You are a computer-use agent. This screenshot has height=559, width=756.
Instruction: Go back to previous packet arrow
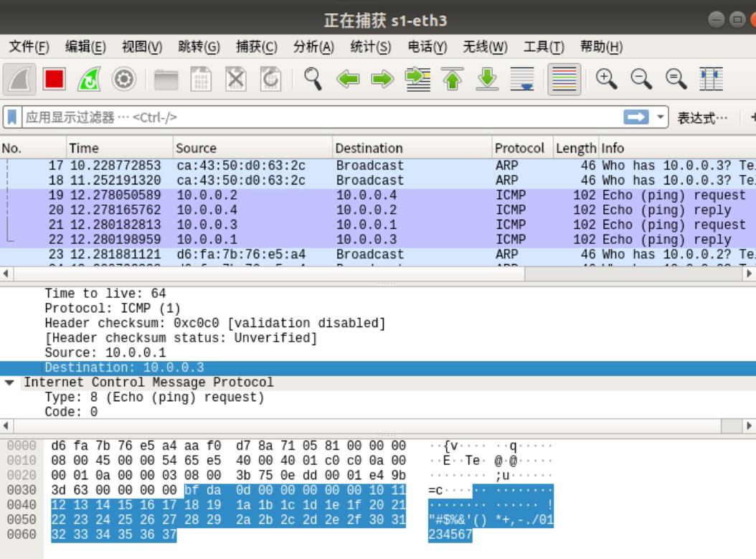[x=348, y=79]
